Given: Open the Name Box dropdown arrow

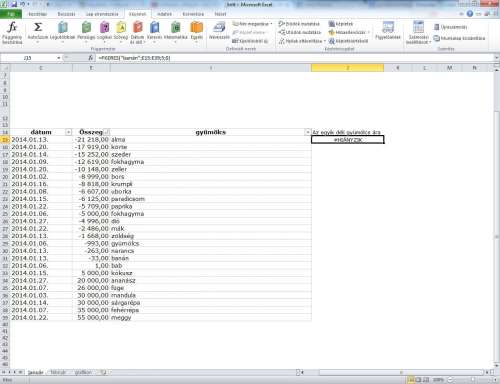Looking at the screenshot, I should pos(59,58).
